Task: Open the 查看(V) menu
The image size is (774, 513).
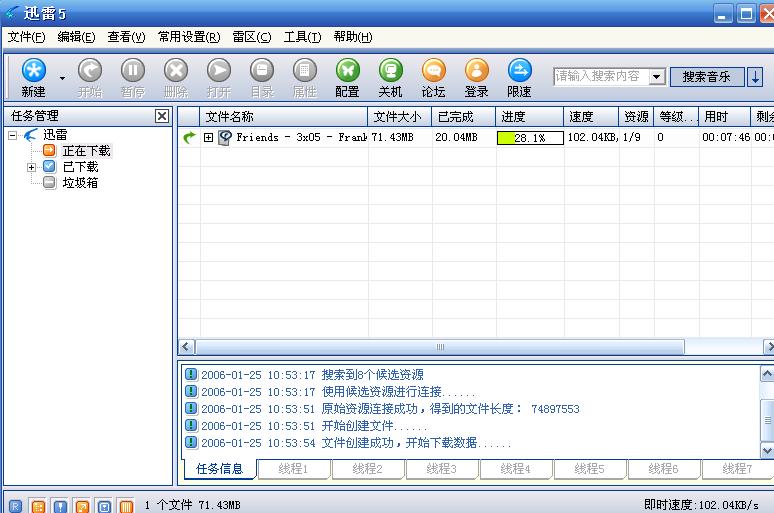Action: point(126,37)
